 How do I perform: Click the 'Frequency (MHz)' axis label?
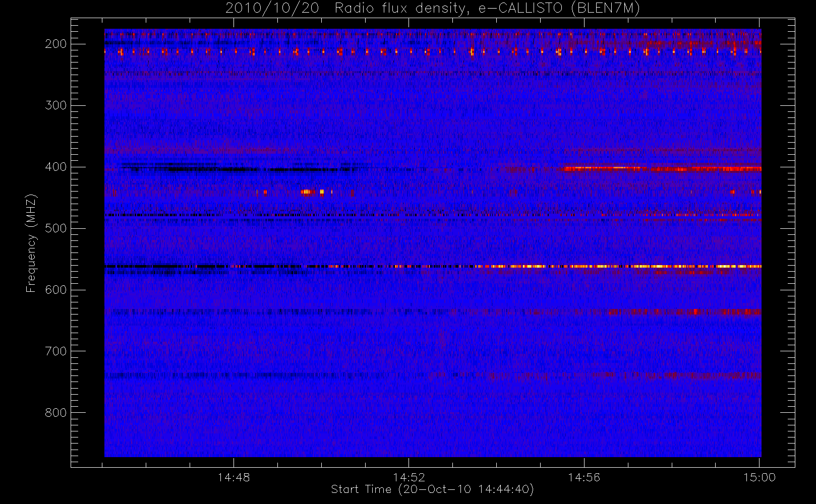(31, 243)
